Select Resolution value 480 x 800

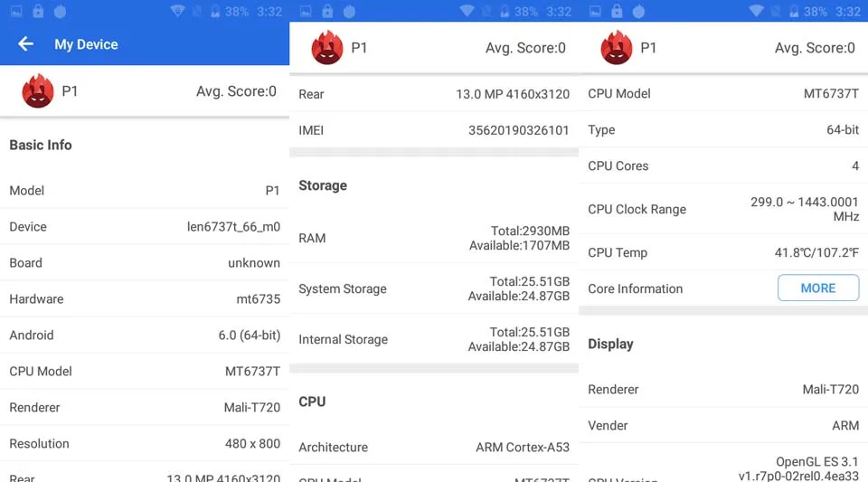[252, 443]
